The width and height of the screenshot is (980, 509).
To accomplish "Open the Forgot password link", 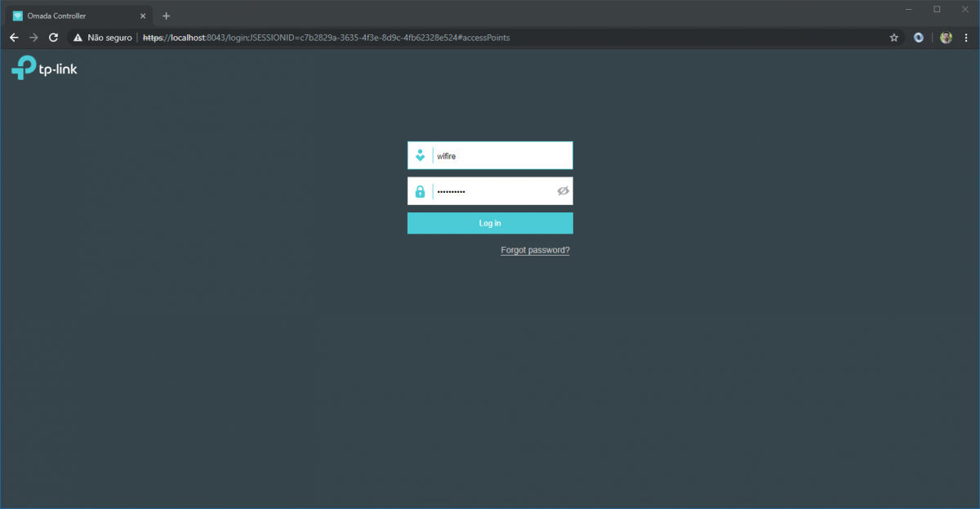I will click(x=535, y=250).
